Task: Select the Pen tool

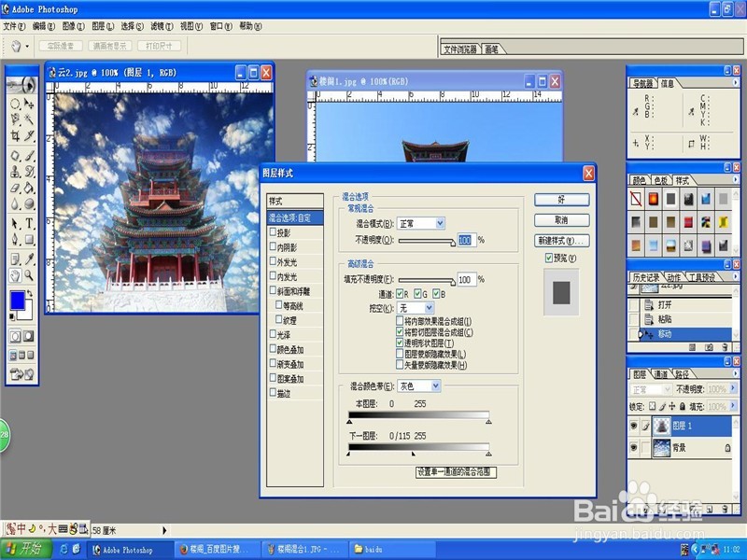Action: [x=15, y=239]
